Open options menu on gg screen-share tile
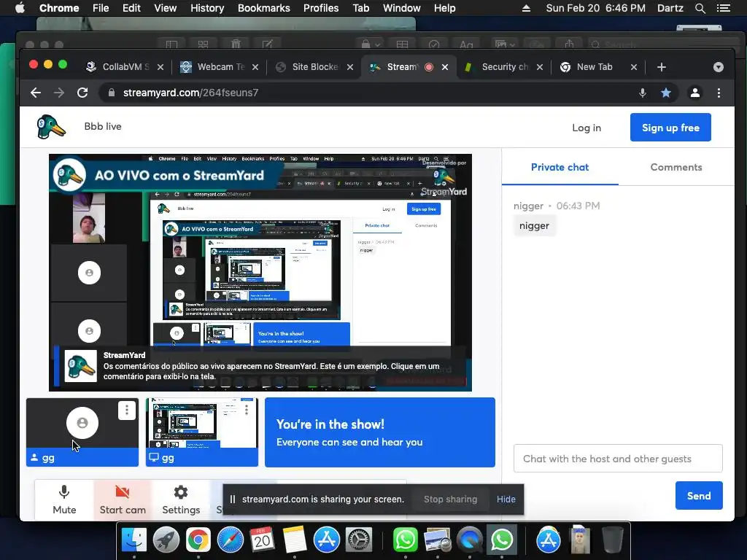 (x=247, y=410)
